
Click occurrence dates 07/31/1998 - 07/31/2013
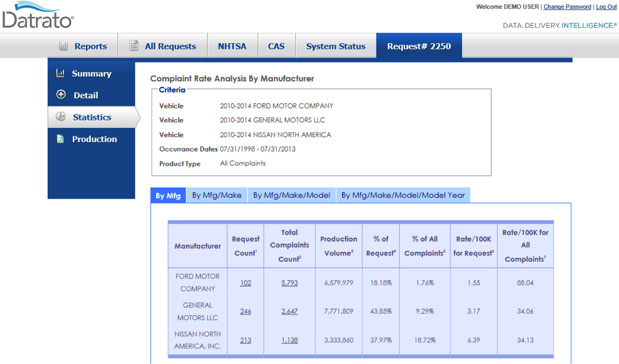[257, 149]
